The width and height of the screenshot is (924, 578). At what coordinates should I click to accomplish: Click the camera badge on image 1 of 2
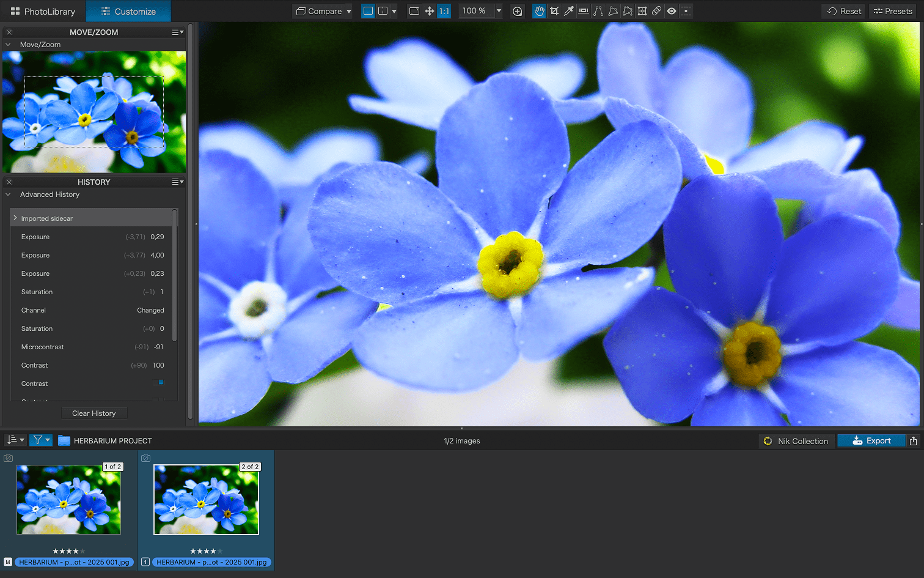pyautogui.click(x=9, y=458)
